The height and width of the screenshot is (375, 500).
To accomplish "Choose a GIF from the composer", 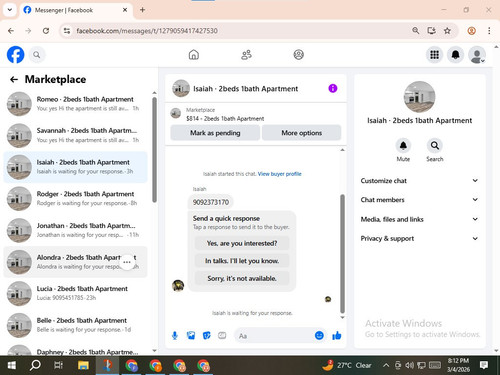I will click(x=222, y=336).
